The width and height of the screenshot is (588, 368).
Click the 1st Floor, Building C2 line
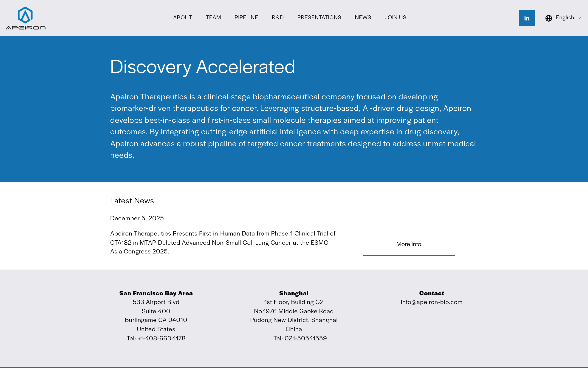(294, 302)
